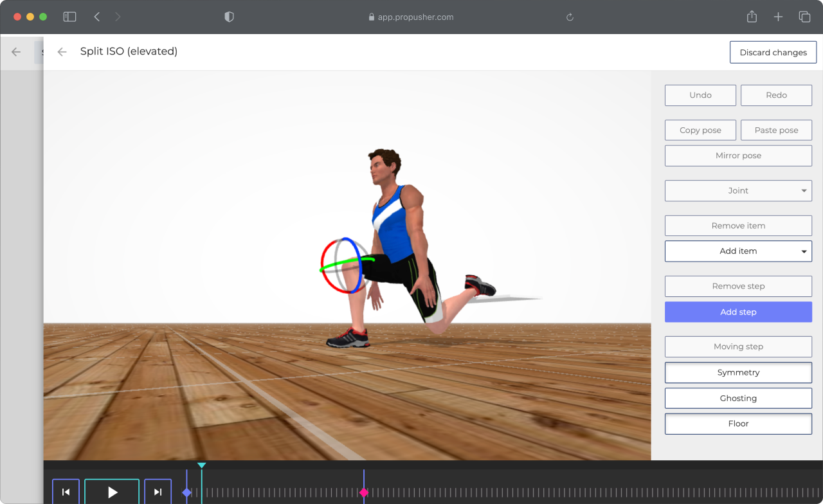Toggle the Floor visibility option
Viewport: 823px width, 504px height.
(738, 424)
